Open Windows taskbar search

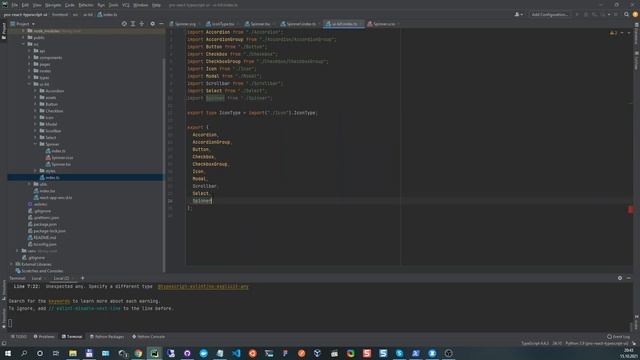24,353
